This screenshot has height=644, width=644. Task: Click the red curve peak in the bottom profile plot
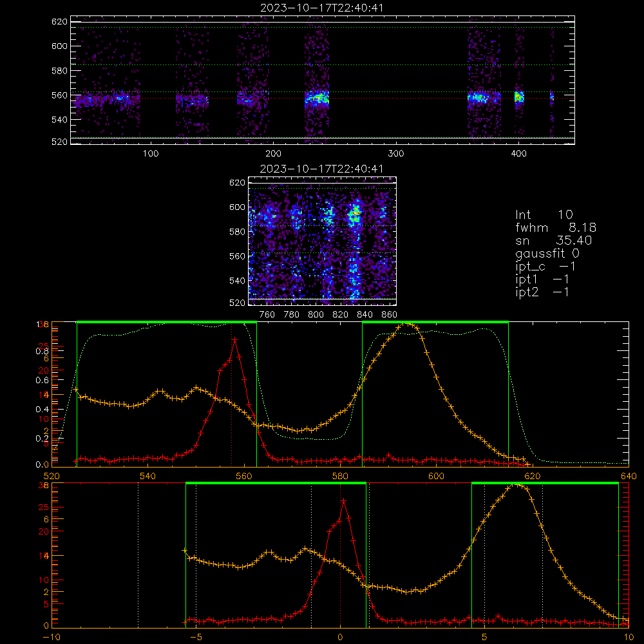pyautogui.click(x=343, y=500)
